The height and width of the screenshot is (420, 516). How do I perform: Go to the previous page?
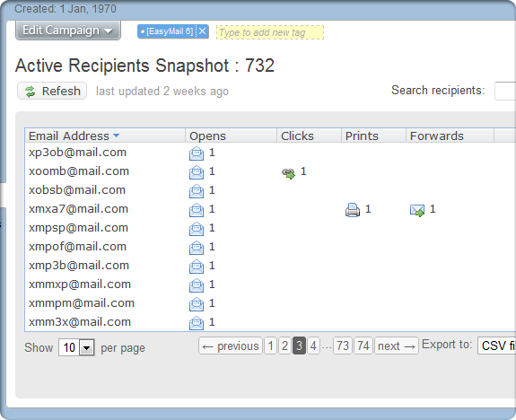pos(231,346)
